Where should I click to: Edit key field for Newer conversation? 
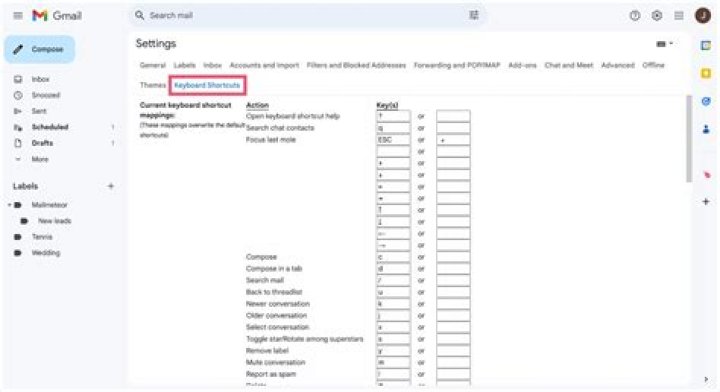pos(393,304)
